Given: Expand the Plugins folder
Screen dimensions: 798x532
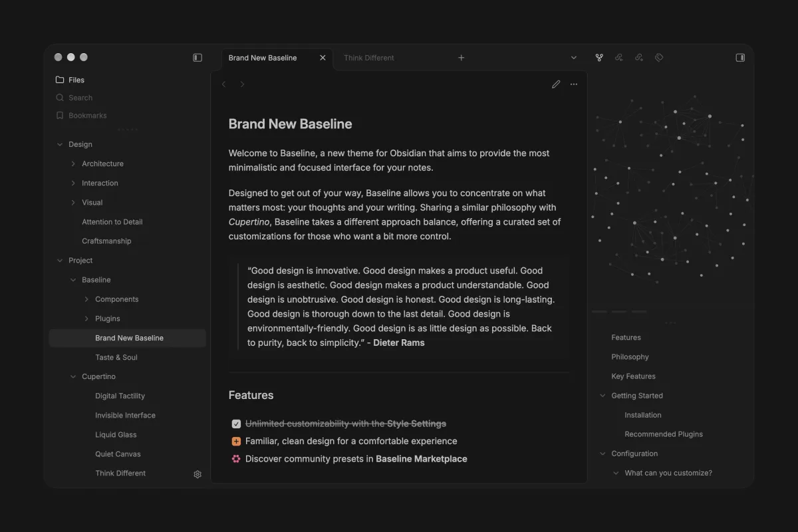Looking at the screenshot, I should [x=86, y=319].
